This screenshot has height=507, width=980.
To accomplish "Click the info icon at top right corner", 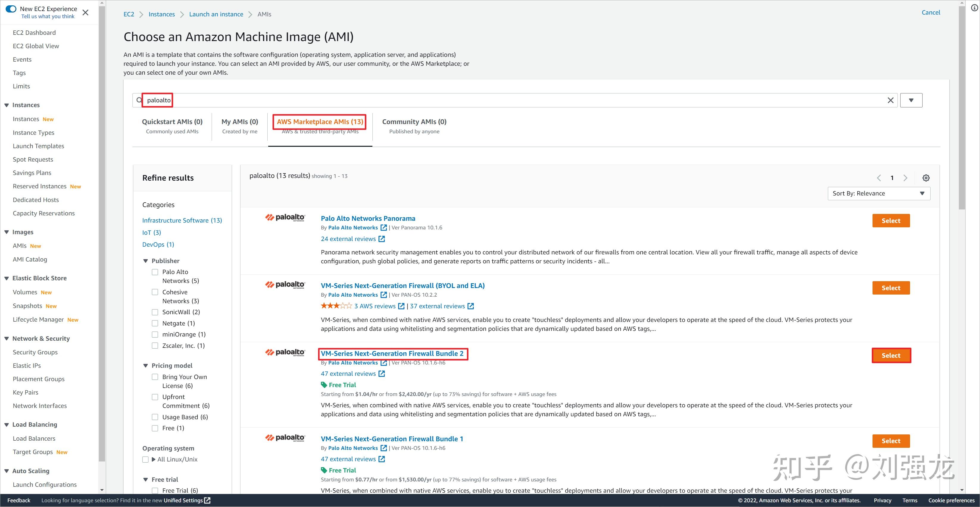I will 974,8.
